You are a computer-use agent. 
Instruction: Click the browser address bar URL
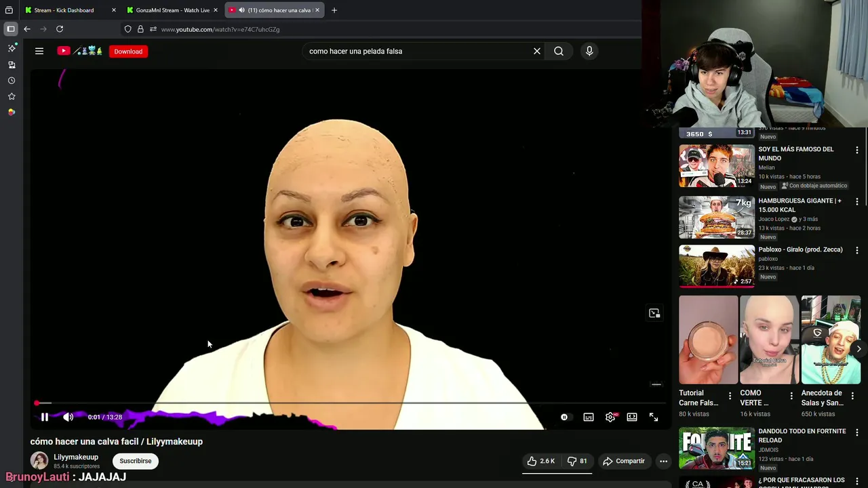pos(220,29)
